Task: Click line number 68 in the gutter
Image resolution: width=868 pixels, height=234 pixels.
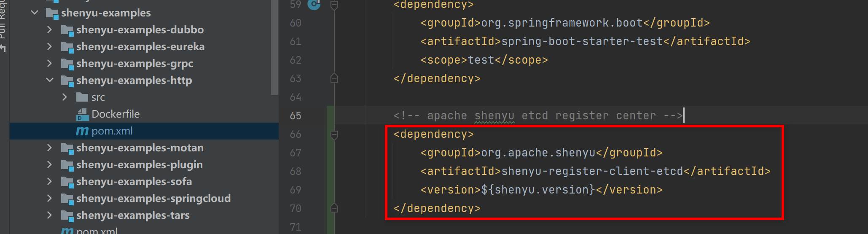Action: tap(296, 172)
